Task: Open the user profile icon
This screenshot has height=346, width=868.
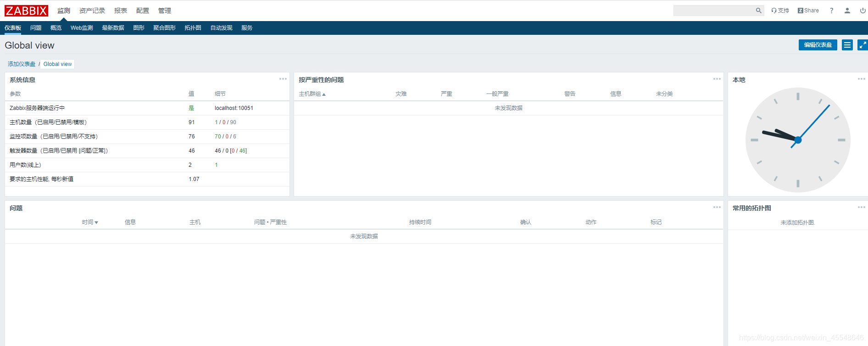Action: tap(847, 11)
